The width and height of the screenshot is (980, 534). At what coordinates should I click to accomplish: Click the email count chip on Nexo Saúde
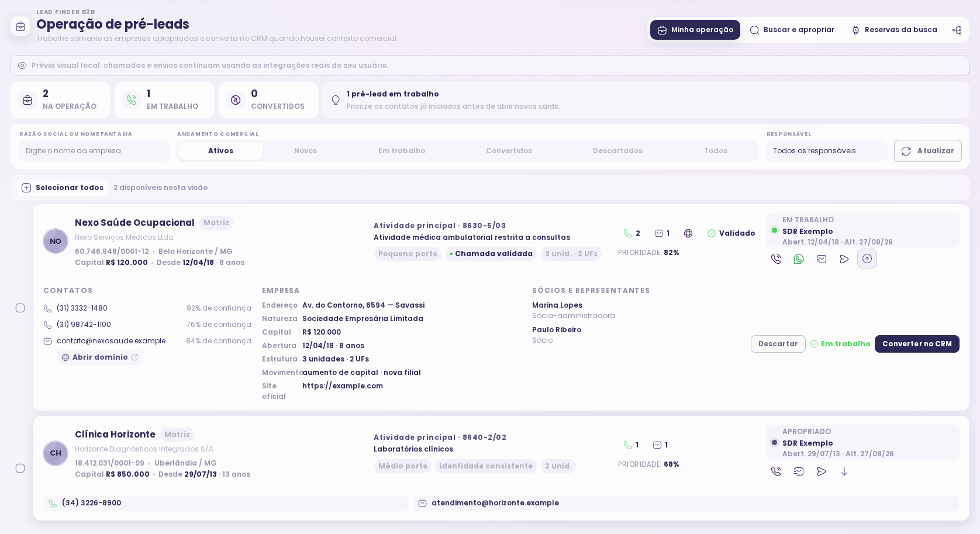[x=662, y=233]
